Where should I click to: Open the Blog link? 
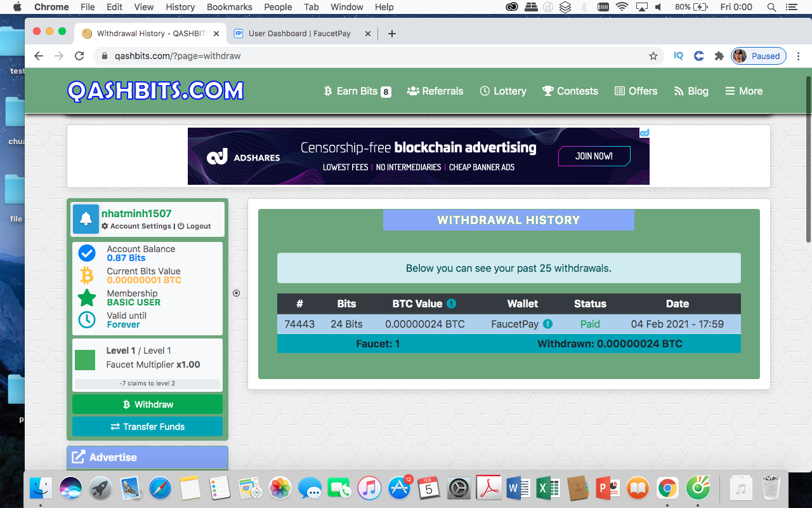click(691, 91)
